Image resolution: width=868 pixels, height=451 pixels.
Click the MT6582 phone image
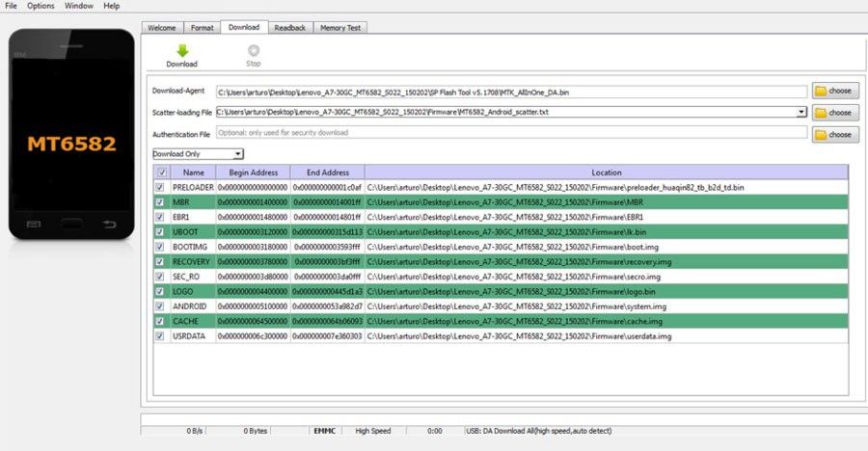click(71, 135)
